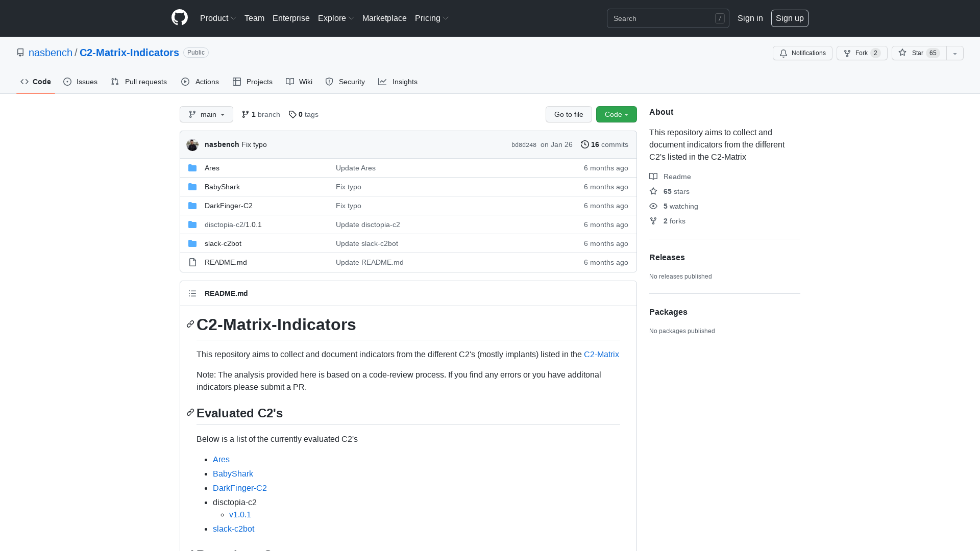
Task: Switch to the Pull requests tab
Action: tap(139, 82)
